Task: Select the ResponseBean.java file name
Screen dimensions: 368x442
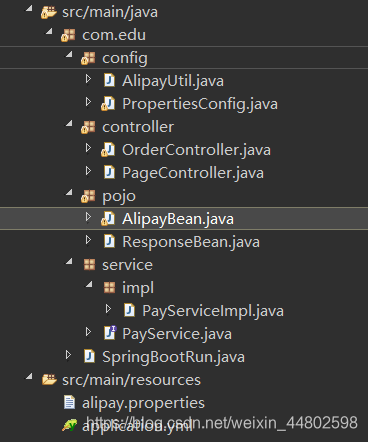Action: (x=191, y=242)
